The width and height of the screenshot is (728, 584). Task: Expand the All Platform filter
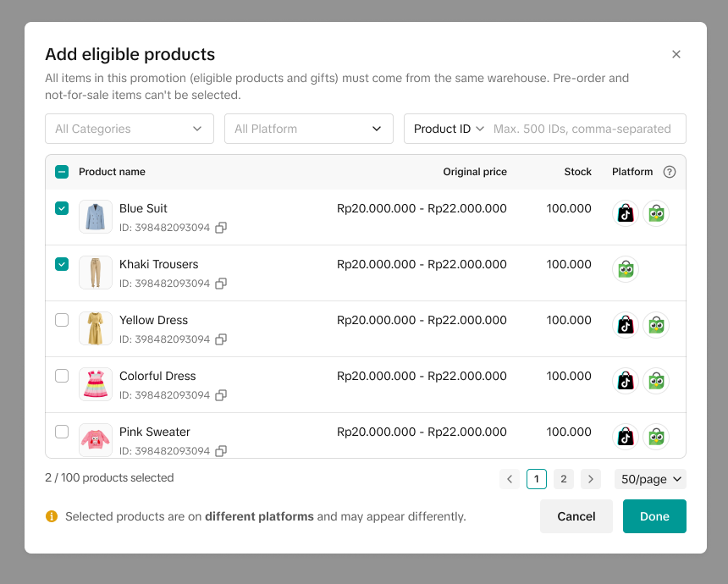[308, 129]
